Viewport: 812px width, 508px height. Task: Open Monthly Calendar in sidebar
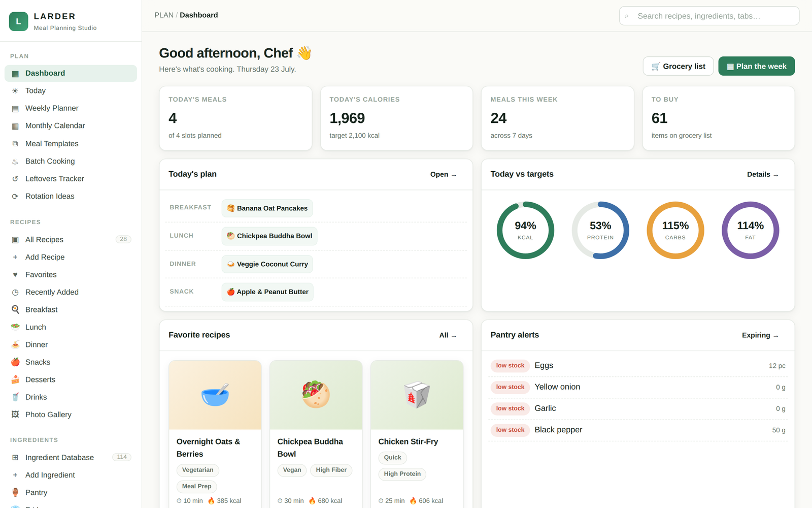(x=71, y=126)
